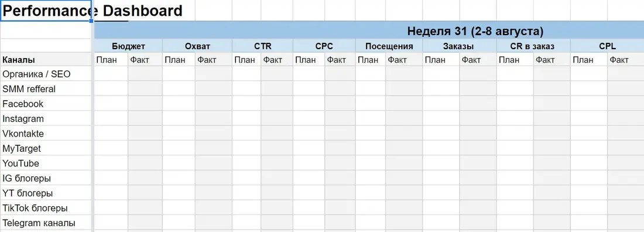Select the Performance Dashboard title cell
This screenshot has width=644, height=232.
(x=46, y=11)
